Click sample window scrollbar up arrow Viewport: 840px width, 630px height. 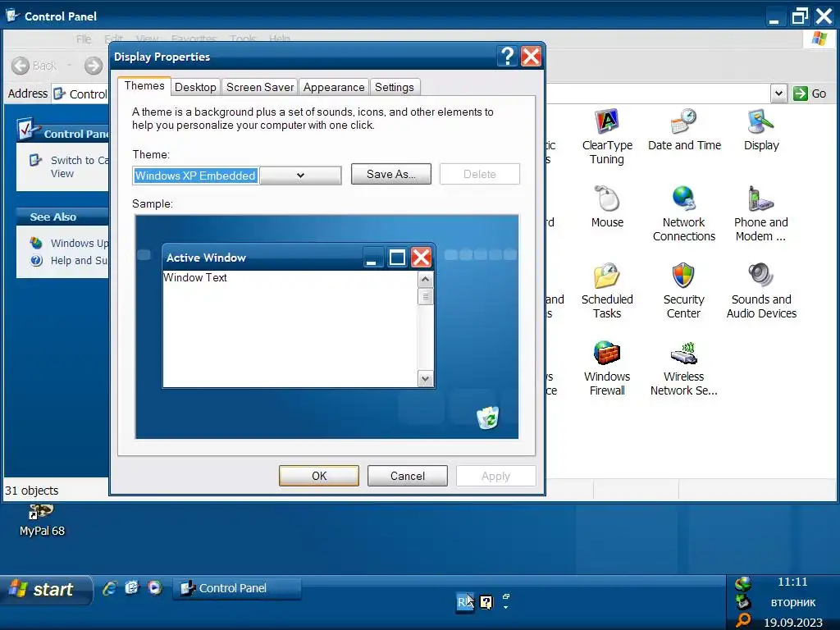(426, 279)
